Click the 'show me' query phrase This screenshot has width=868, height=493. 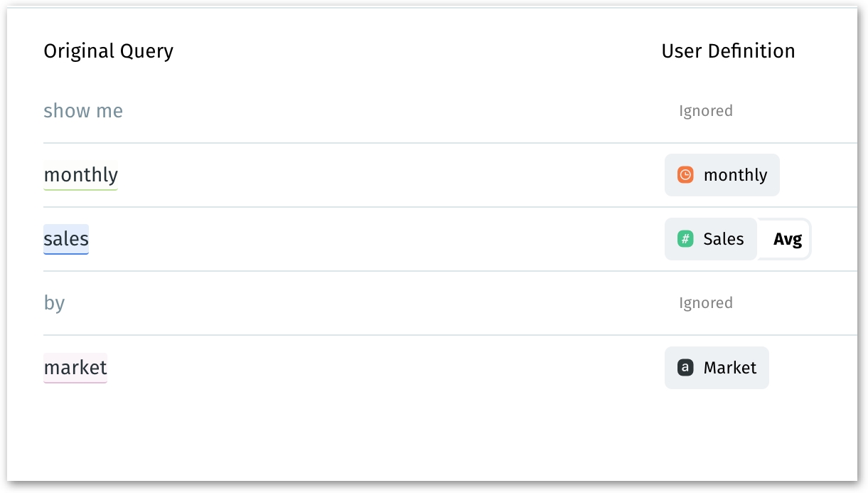pos(83,111)
